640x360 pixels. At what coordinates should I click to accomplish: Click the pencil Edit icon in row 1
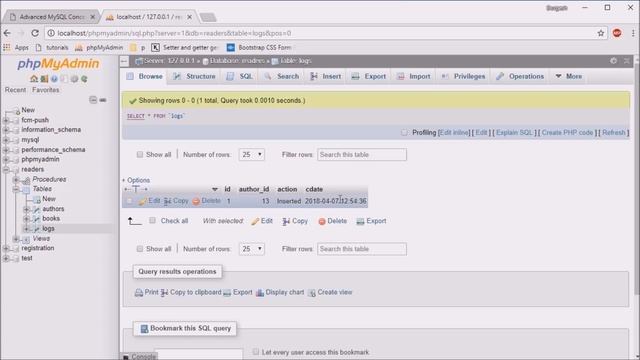coord(142,201)
